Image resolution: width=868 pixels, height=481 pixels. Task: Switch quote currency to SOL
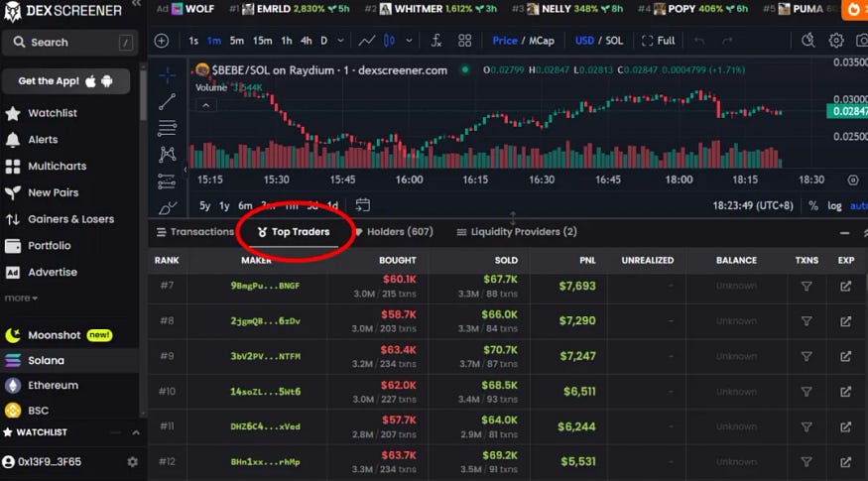coord(614,41)
